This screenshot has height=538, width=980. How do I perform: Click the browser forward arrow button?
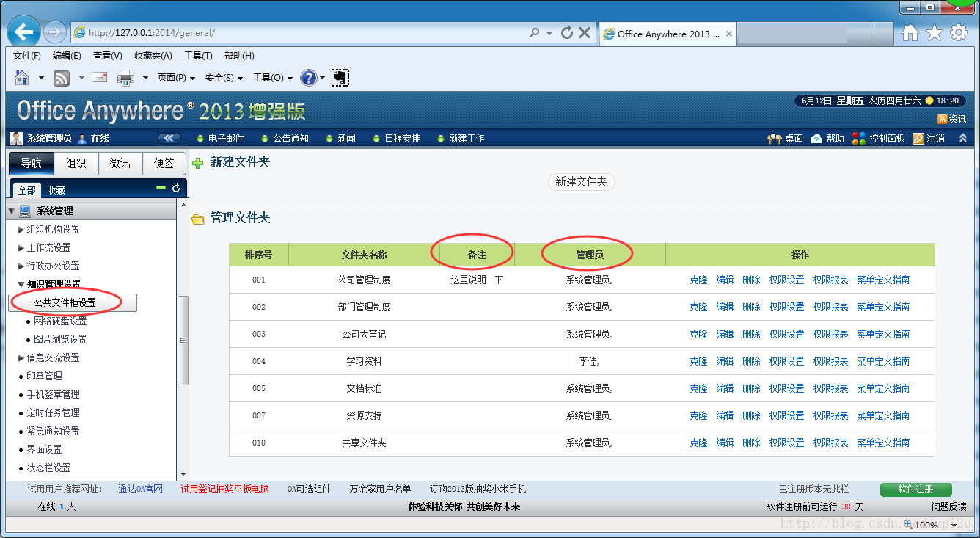tap(54, 32)
